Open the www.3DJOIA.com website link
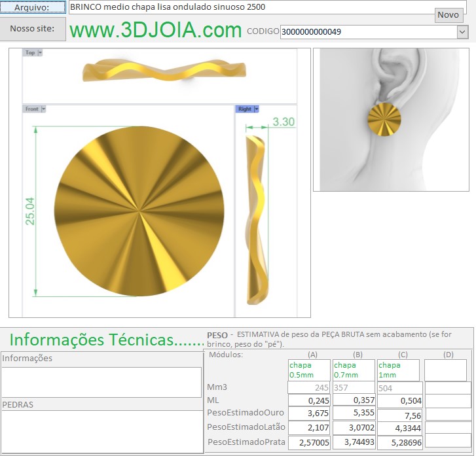 pos(156,30)
